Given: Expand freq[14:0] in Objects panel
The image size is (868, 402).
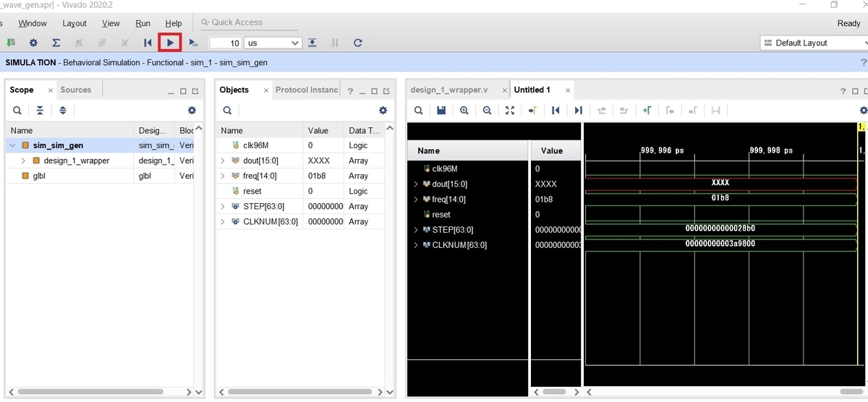Looking at the screenshot, I should click(224, 176).
